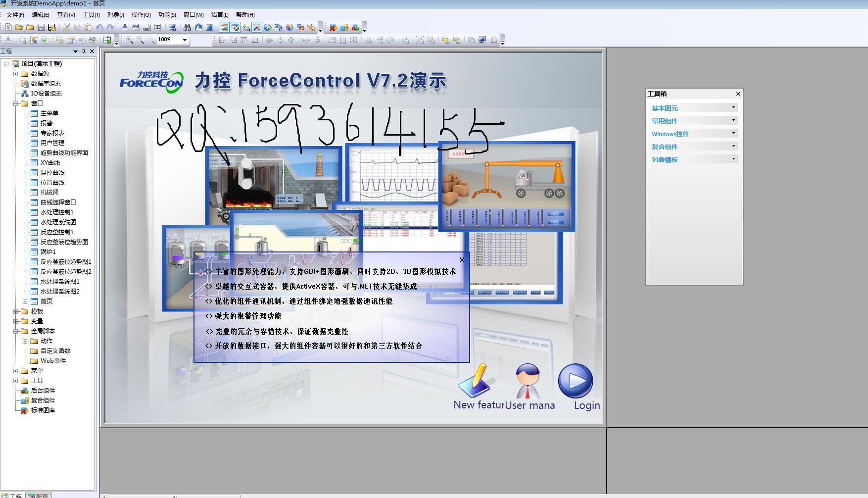Expand the 全局脚本 tree node
This screenshot has height=498, width=868.
point(16,331)
